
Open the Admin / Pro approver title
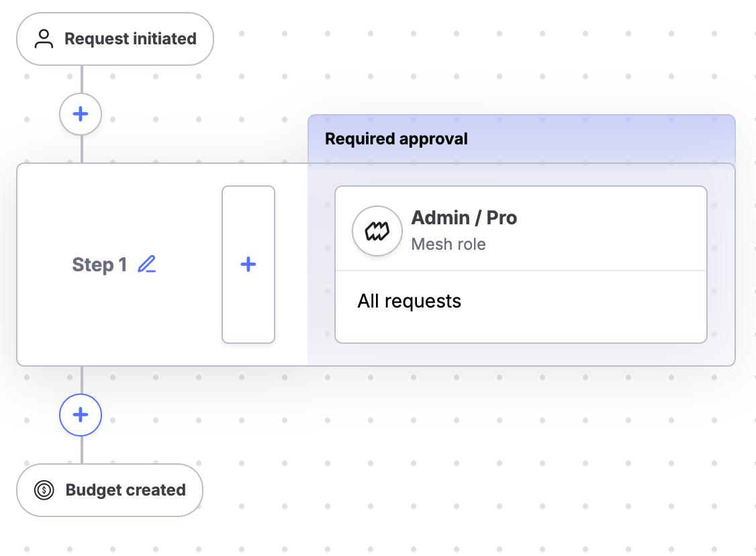tap(464, 218)
